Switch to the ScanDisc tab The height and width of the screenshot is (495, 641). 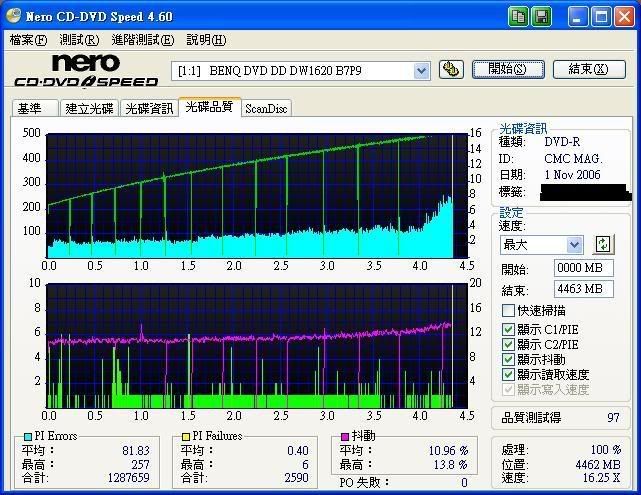coord(266,109)
